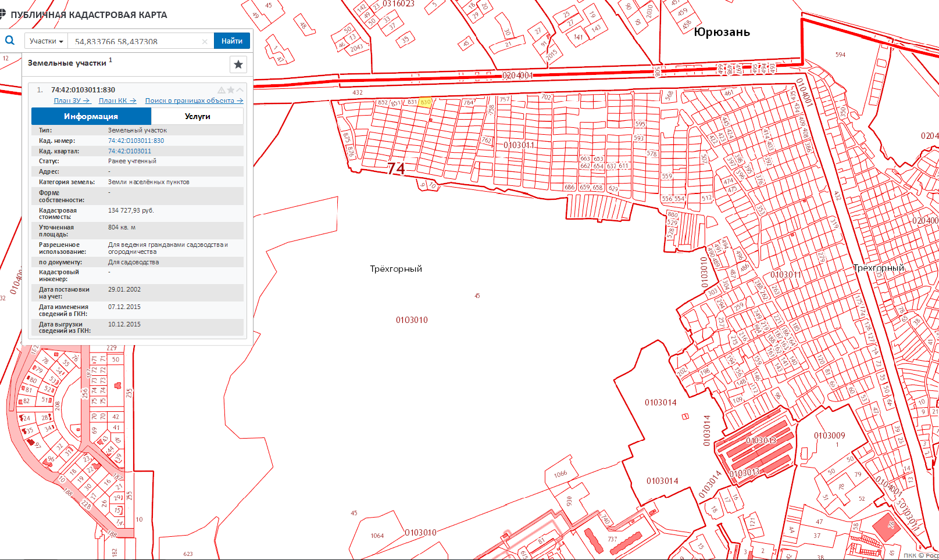Click the Юрюзань label on the map
The image size is (939, 560).
tap(722, 32)
